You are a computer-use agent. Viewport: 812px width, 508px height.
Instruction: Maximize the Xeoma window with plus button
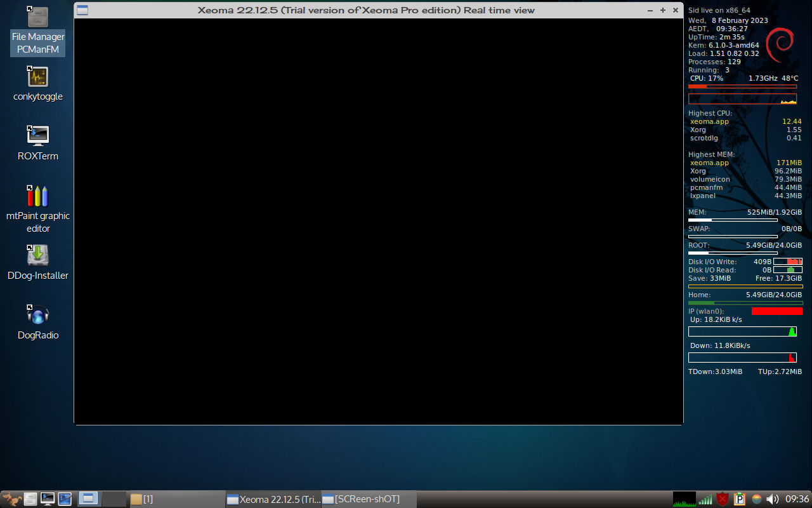click(663, 10)
